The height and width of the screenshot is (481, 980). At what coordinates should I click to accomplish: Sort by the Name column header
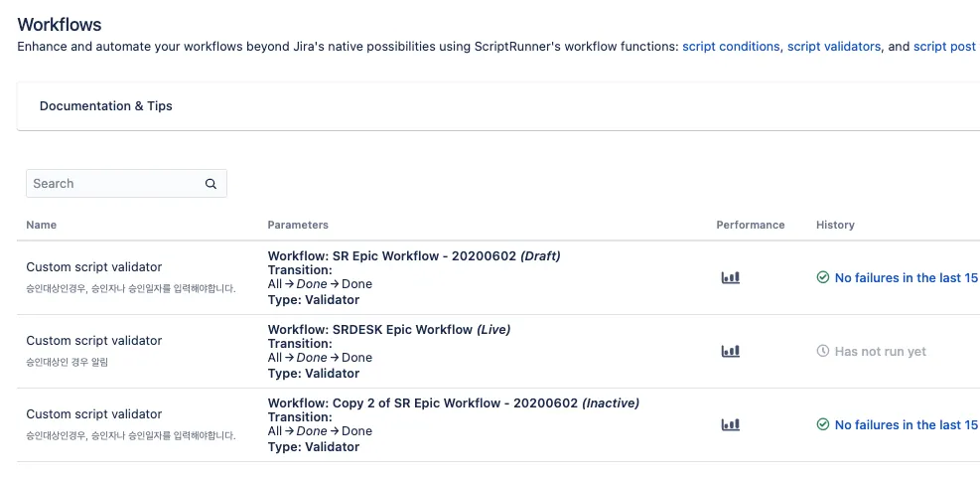click(42, 226)
